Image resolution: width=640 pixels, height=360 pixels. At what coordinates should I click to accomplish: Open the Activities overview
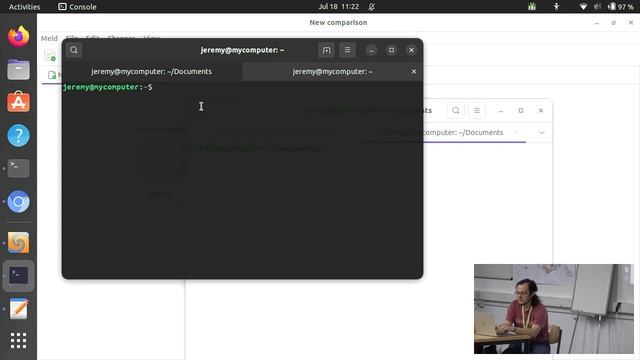[24, 7]
